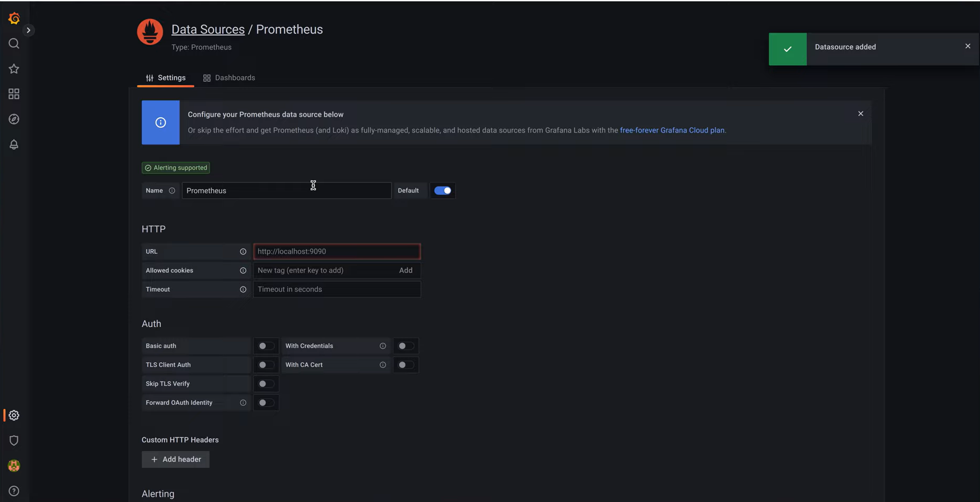980x502 pixels.
Task: Enable the With Credentials toggle
Action: coord(405,346)
